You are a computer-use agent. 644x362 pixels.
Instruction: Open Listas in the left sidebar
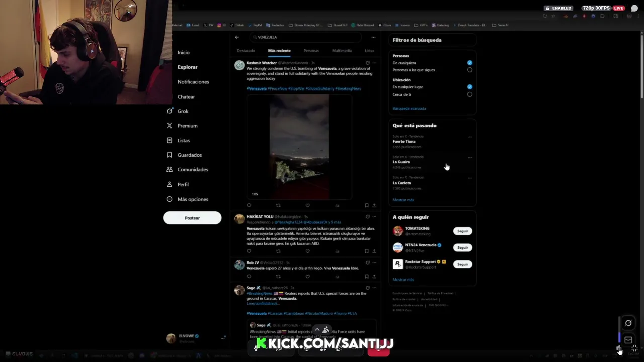coord(178,140)
